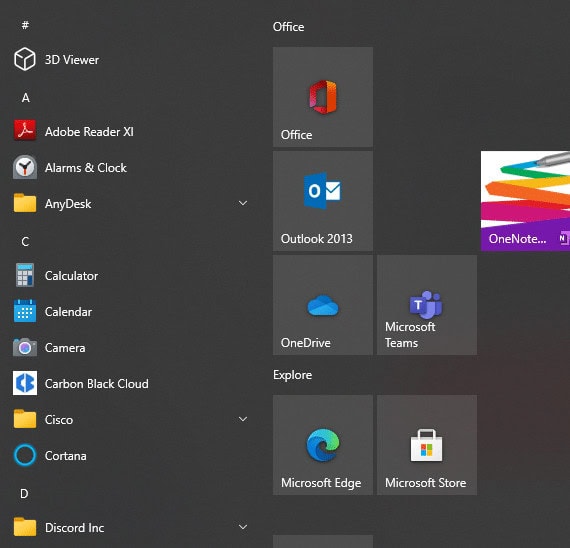
Task: Launch the Outlook 2013 tile
Action: 323,201
